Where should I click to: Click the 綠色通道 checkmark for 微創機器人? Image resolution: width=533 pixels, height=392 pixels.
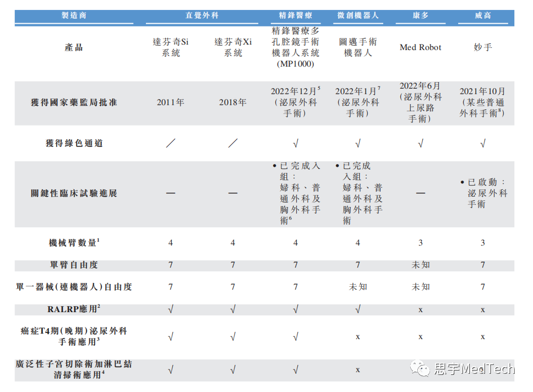[x=357, y=144]
